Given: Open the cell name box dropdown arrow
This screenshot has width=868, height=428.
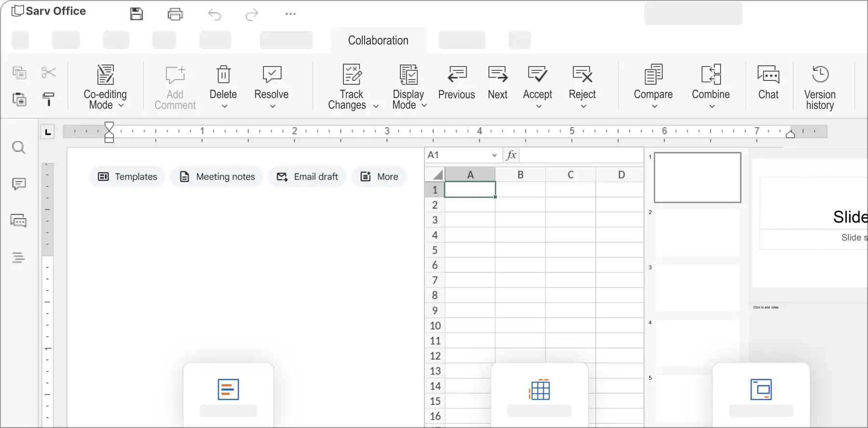Looking at the screenshot, I should pyautogui.click(x=494, y=155).
